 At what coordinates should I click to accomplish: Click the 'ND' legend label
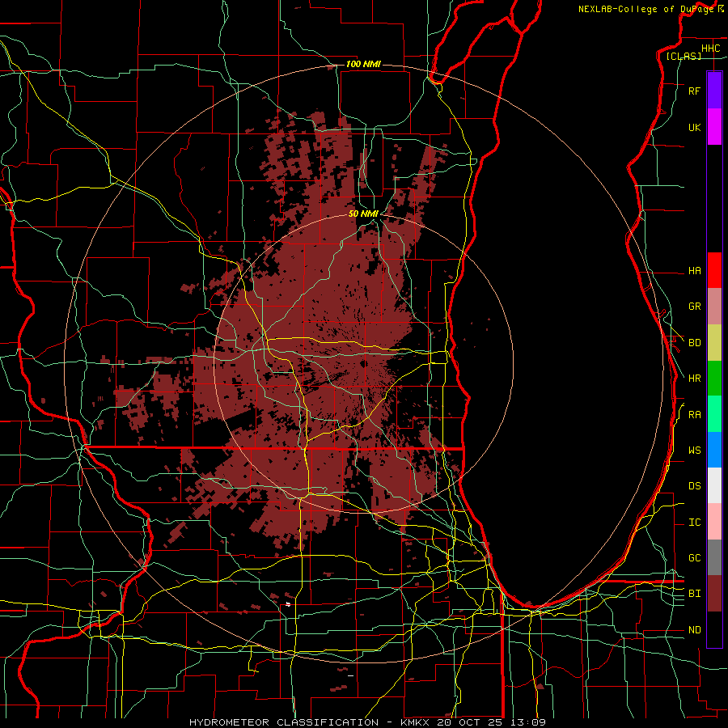click(694, 630)
